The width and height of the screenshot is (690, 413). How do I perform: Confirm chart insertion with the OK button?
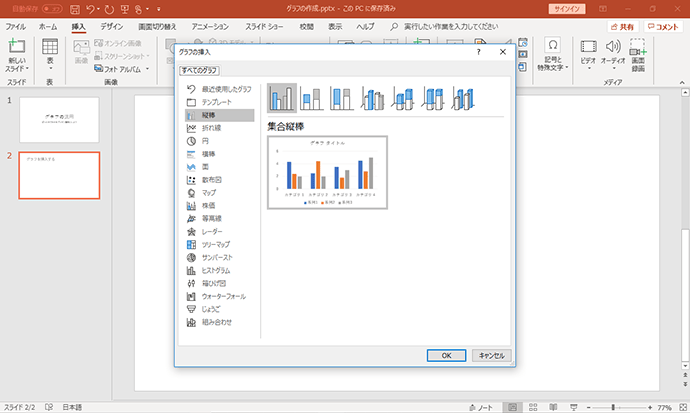446,355
